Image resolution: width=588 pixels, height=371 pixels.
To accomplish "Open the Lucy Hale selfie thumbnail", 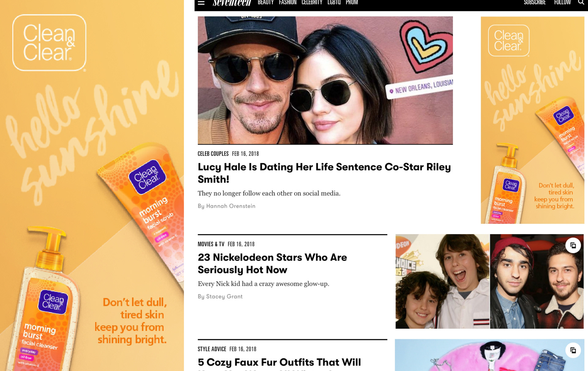I will pyautogui.click(x=325, y=80).
